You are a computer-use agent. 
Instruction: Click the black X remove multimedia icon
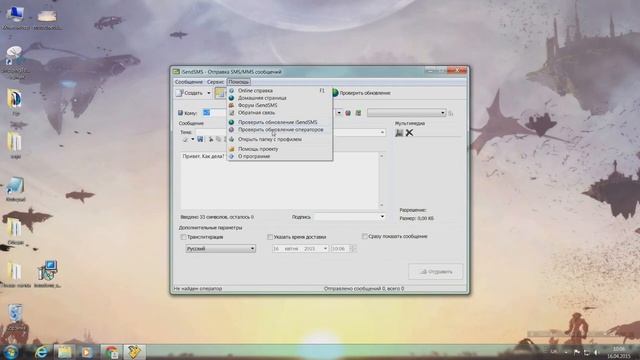[x=409, y=133]
